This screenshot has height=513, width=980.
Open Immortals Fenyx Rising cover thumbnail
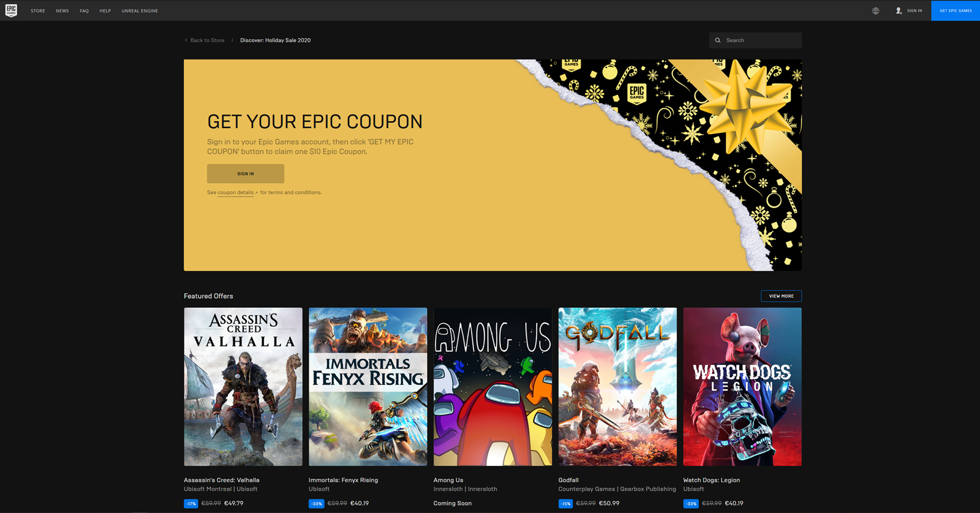(x=368, y=387)
